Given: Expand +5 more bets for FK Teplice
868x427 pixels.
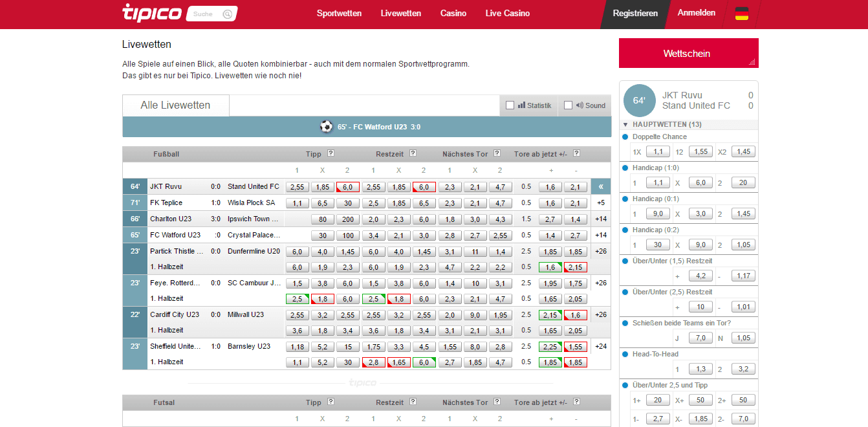Looking at the screenshot, I should coord(601,203).
